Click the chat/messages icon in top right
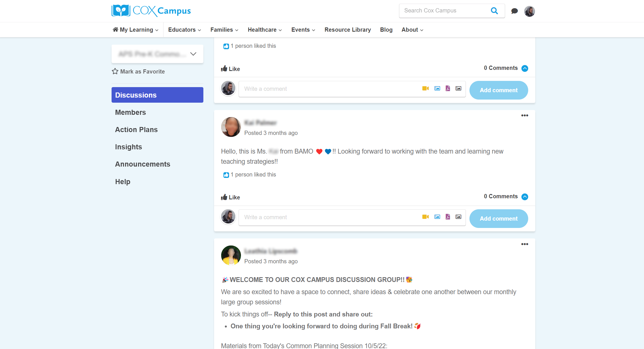This screenshot has width=644, height=349. pyautogui.click(x=514, y=11)
